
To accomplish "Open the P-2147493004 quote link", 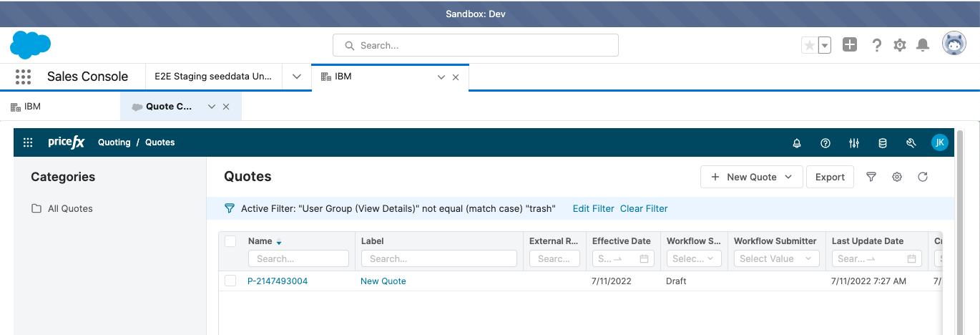I will point(278,281).
